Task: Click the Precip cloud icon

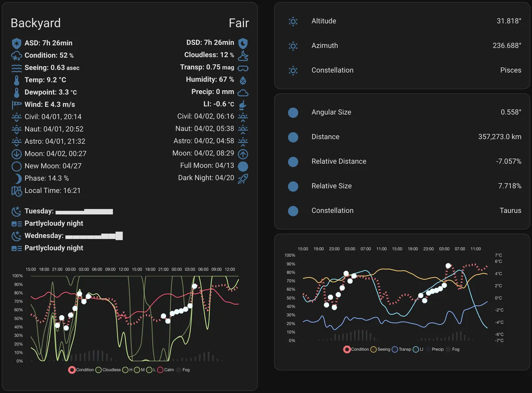Action: (243, 92)
